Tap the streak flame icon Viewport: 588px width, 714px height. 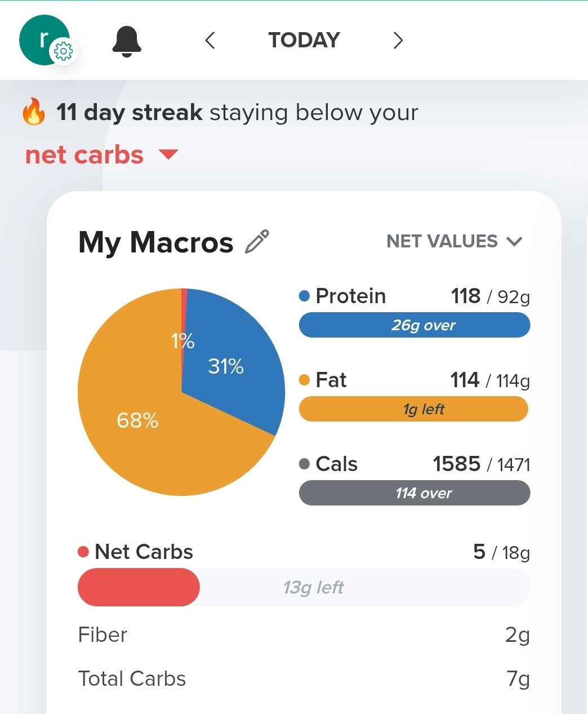click(34, 112)
